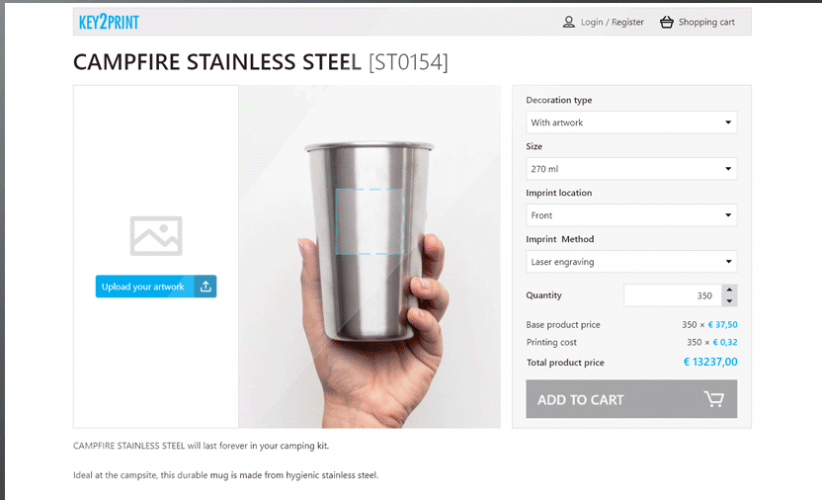Click the shopping basket icon
This screenshot has width=822, height=500.
(x=666, y=22)
